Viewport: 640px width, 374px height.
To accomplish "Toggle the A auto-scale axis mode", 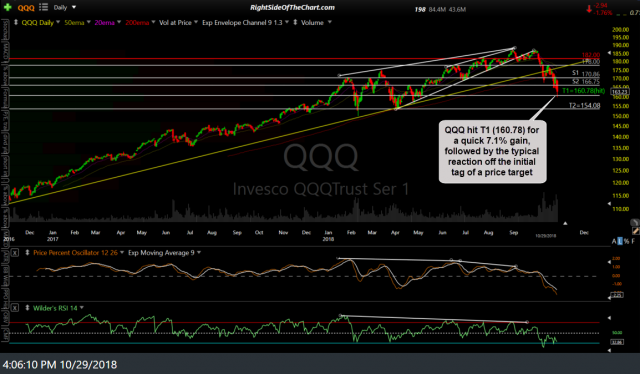I will point(614,241).
